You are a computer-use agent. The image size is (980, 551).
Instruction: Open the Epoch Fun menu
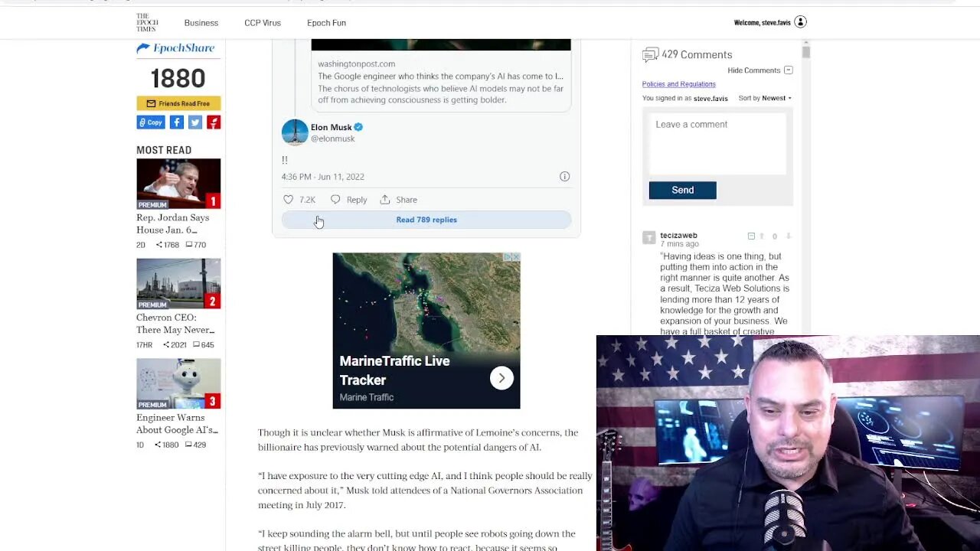[x=326, y=23]
